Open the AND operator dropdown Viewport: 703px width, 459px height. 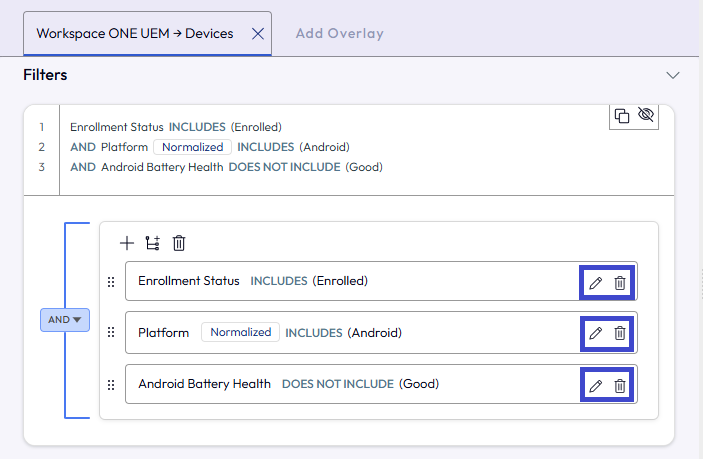click(x=65, y=320)
